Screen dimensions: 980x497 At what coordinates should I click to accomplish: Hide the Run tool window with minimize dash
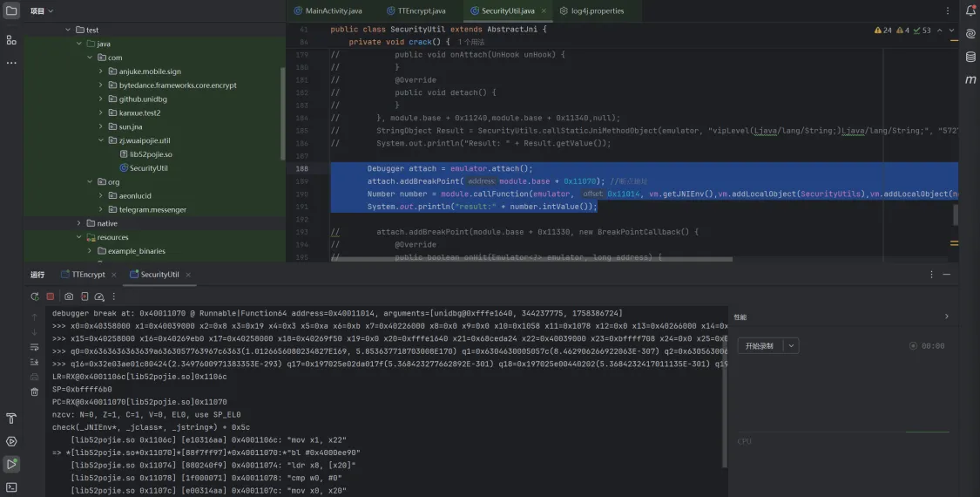[x=946, y=274]
